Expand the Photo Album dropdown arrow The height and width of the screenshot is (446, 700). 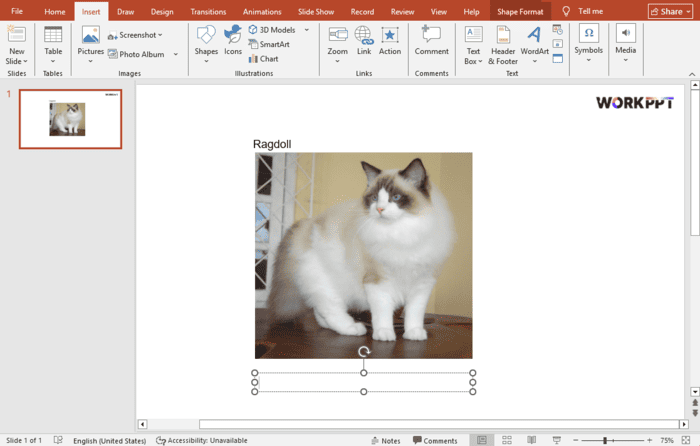click(x=176, y=54)
